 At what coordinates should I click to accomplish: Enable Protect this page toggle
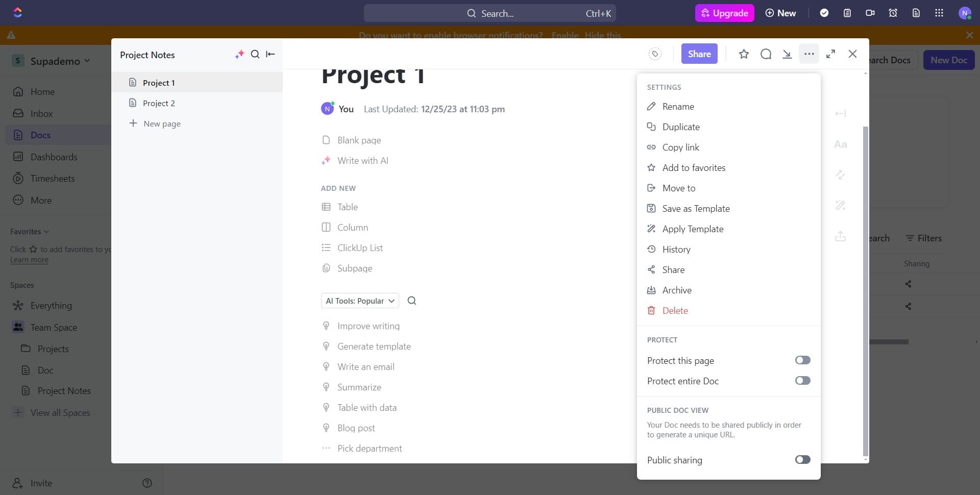[x=802, y=360]
